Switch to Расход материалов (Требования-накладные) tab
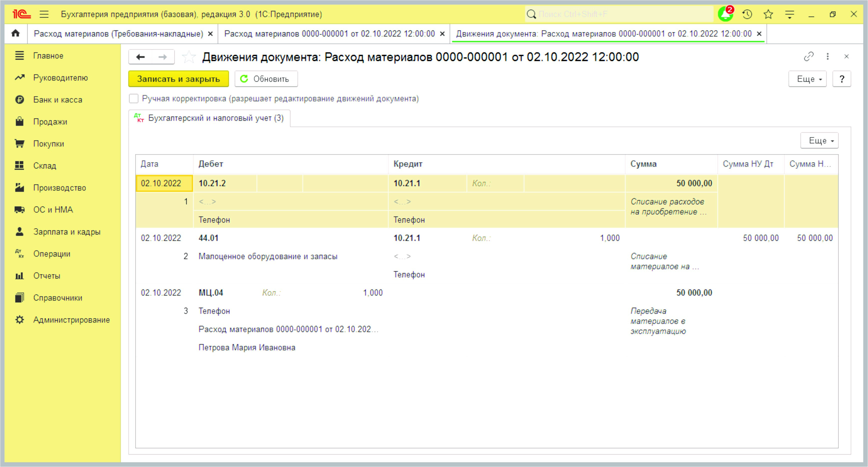 click(118, 34)
